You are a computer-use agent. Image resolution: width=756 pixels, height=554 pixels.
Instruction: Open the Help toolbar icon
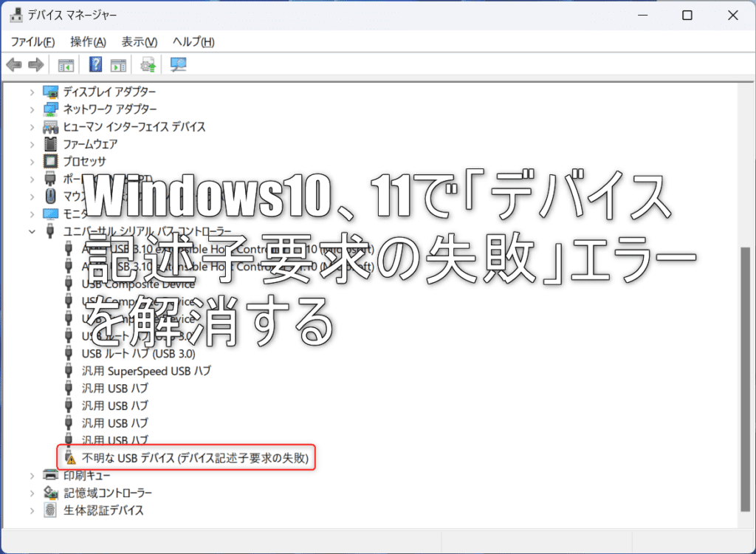[95, 64]
